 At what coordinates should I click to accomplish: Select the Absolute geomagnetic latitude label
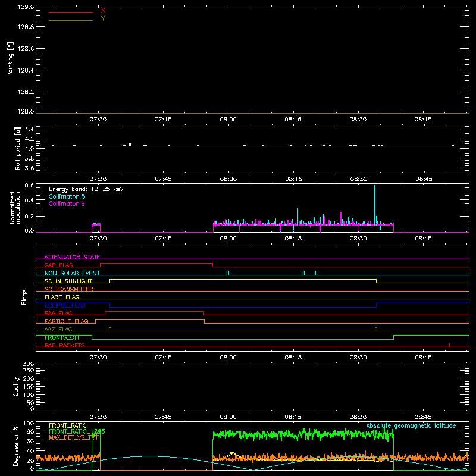coord(411,425)
